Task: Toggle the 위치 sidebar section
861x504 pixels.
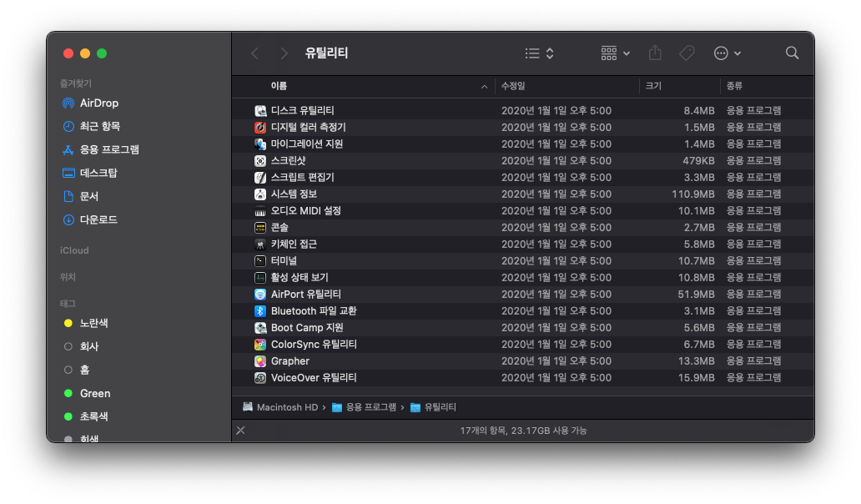Action: coord(68,277)
